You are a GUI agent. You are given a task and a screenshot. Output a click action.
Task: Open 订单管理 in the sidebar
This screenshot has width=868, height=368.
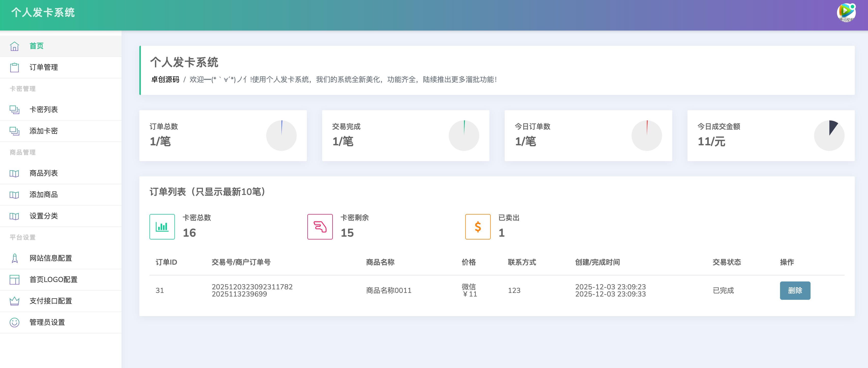pos(61,67)
